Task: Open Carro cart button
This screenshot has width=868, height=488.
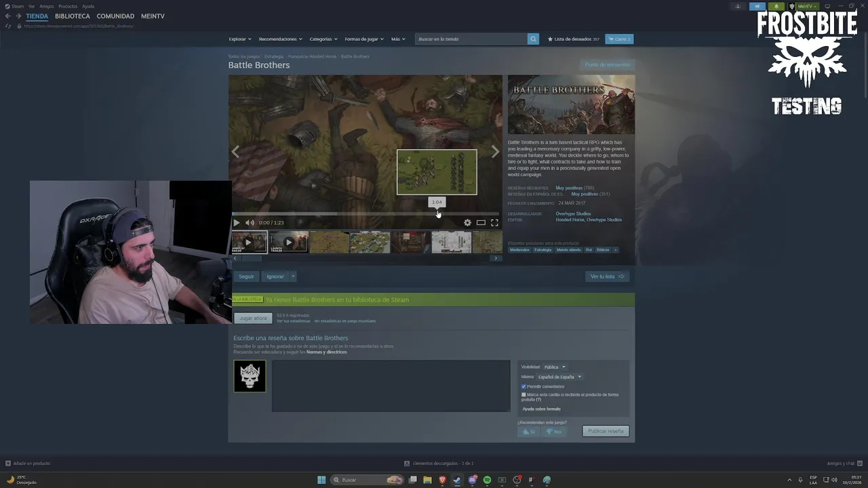Action: (x=619, y=39)
